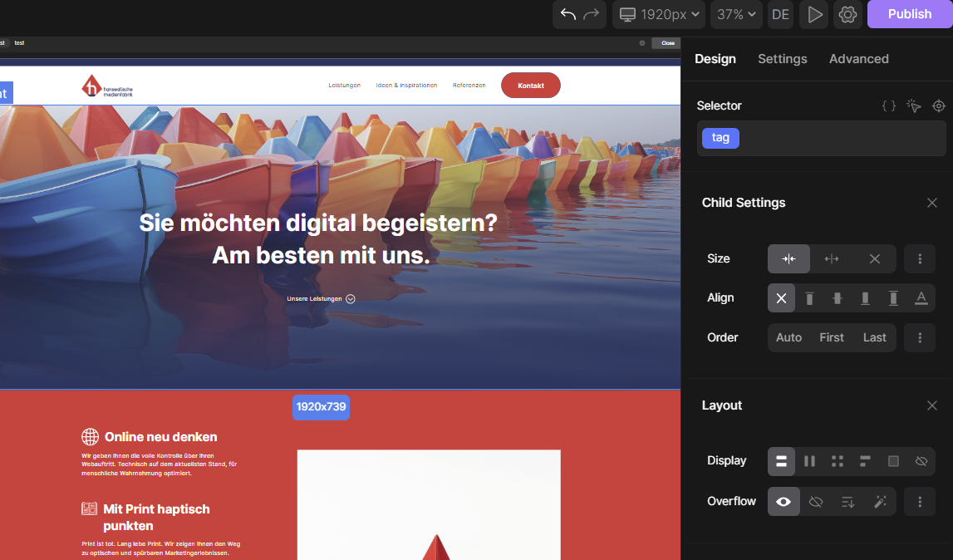Set Overflow to visible (eye icon)

[x=784, y=502]
